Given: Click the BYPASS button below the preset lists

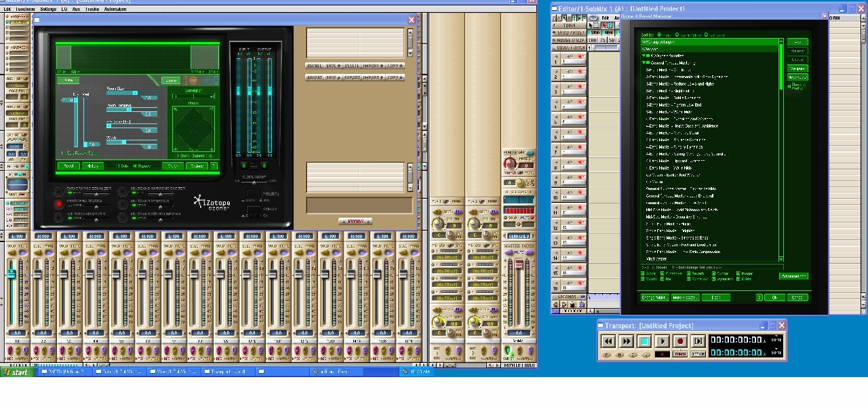Looking at the screenshot, I should (355, 221).
